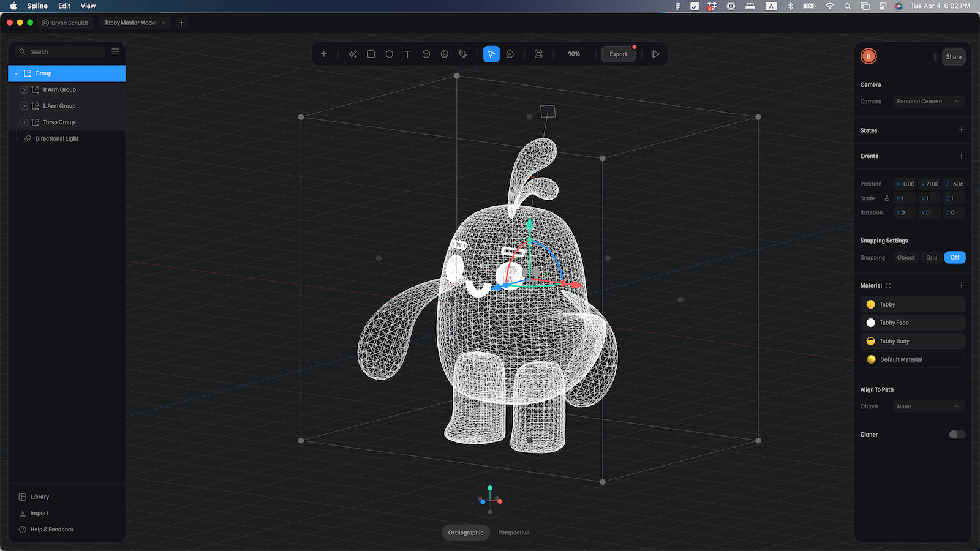Close the Tabby Master Model tab
This screenshot has width=980, height=551.
coord(164,23)
